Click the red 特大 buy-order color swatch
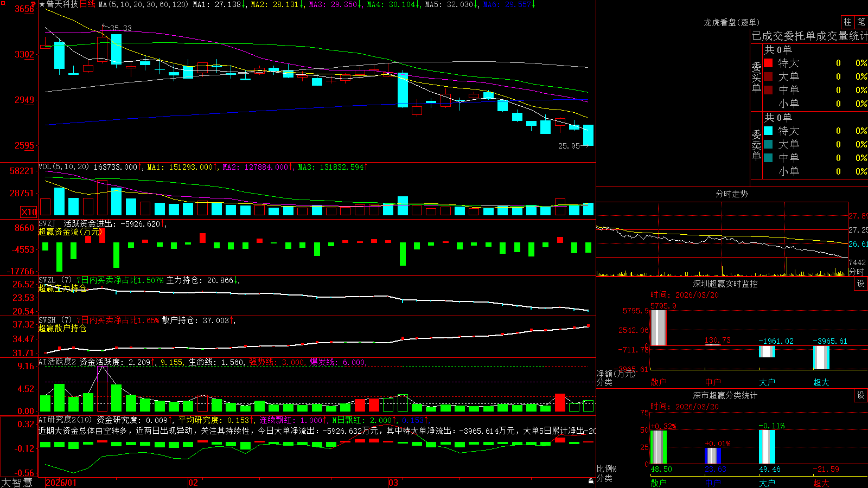 (768, 63)
